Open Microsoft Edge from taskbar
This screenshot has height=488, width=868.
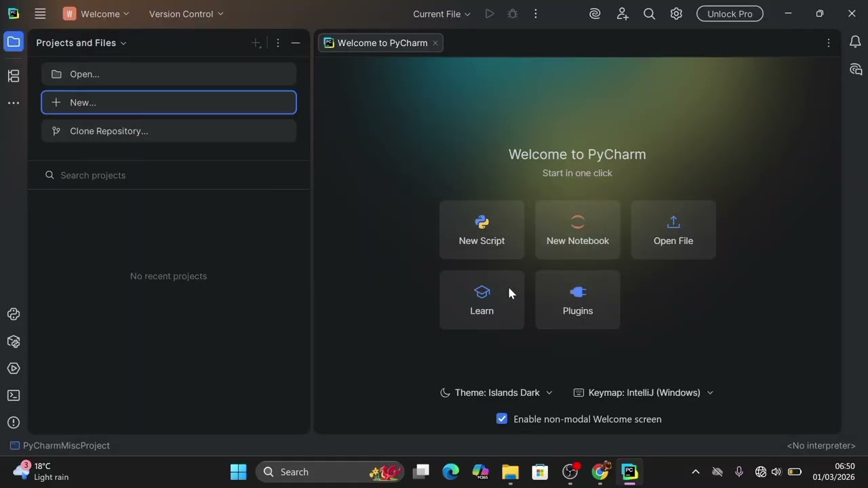coord(451,472)
